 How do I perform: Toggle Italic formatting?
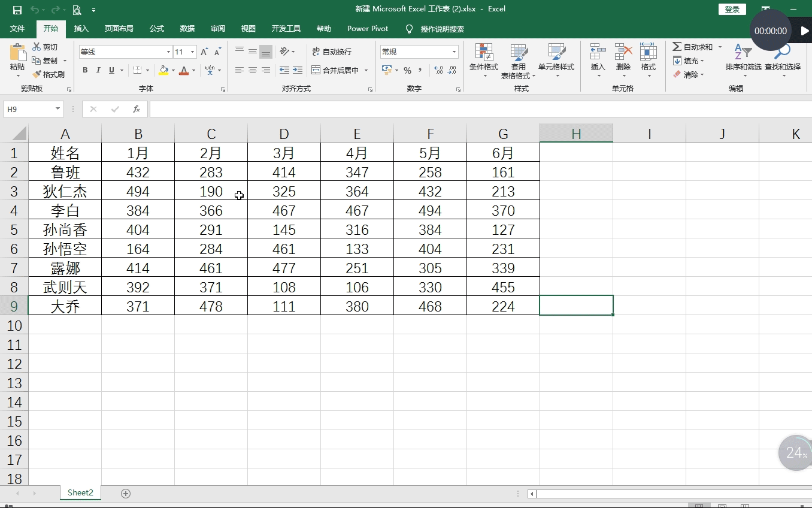98,71
